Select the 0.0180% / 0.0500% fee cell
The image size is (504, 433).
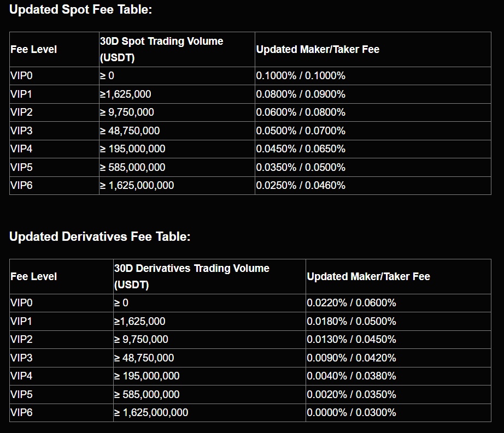pos(351,321)
